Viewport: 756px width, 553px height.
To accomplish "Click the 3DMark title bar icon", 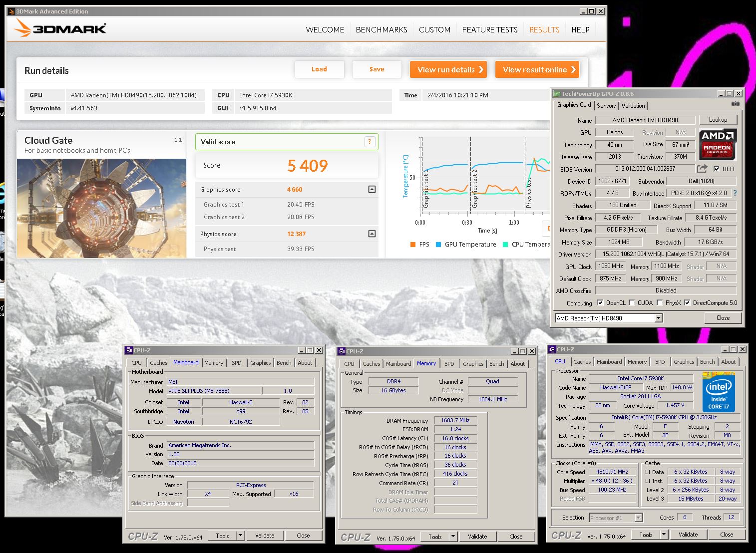I will (x=10, y=11).
